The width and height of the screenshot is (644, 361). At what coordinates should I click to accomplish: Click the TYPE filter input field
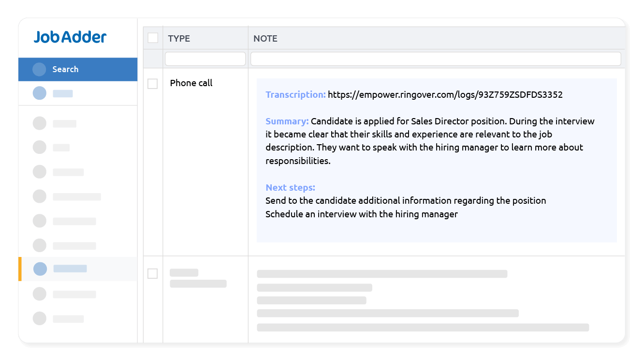coord(205,58)
